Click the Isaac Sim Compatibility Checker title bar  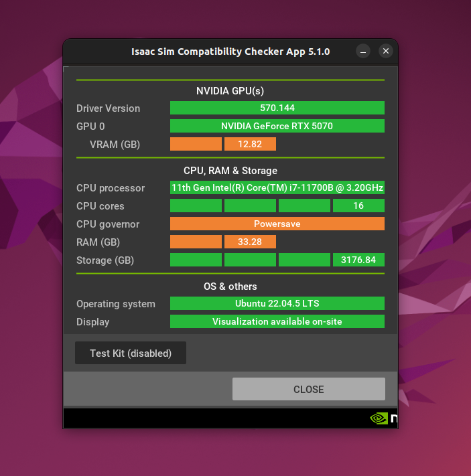click(x=230, y=52)
